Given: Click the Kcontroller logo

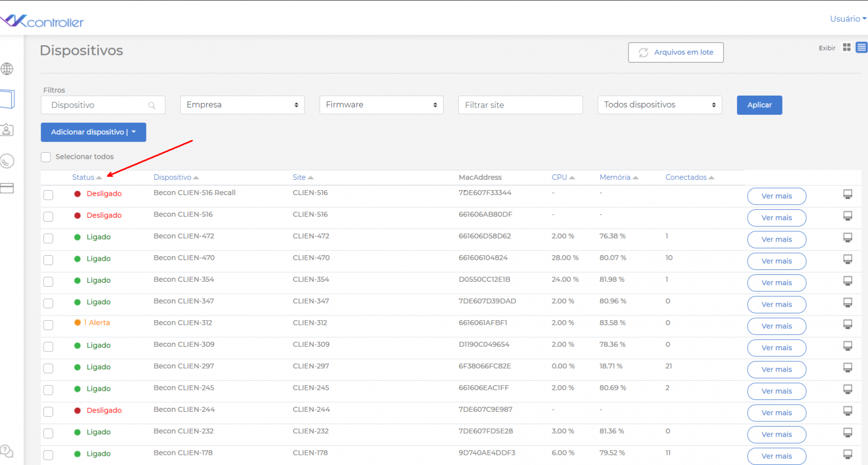Looking at the screenshot, I should point(42,21).
